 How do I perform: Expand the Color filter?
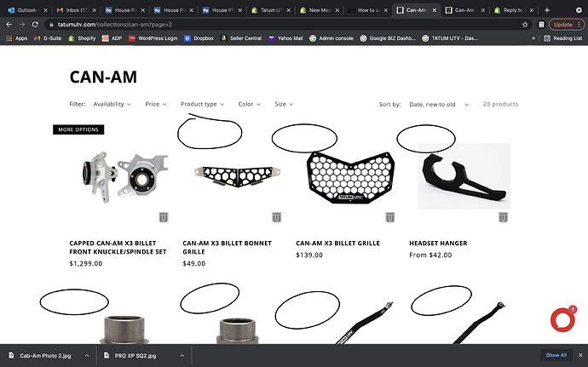click(x=249, y=104)
